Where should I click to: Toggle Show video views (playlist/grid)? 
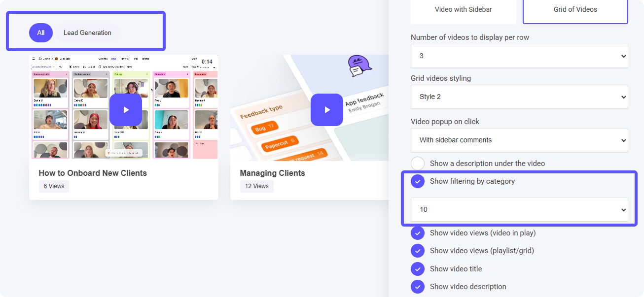(418, 251)
